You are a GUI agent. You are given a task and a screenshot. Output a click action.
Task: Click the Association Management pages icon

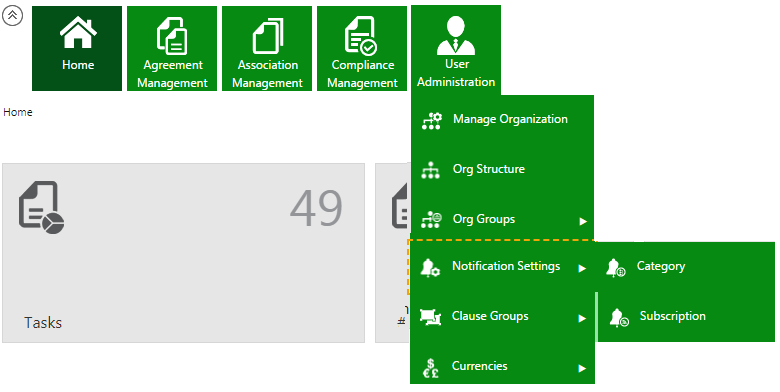268,35
